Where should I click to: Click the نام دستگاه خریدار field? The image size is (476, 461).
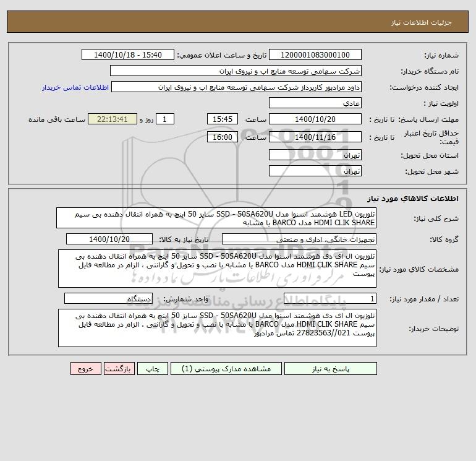(x=236, y=71)
